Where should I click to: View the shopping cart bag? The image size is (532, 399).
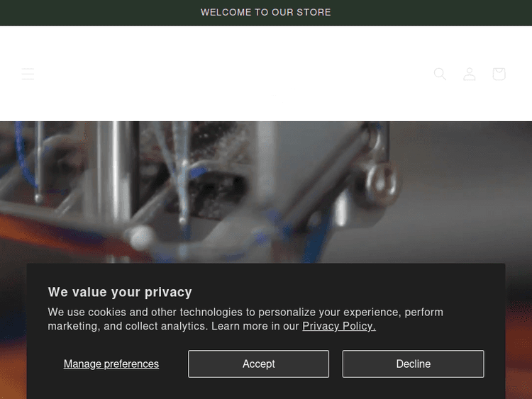coord(499,74)
